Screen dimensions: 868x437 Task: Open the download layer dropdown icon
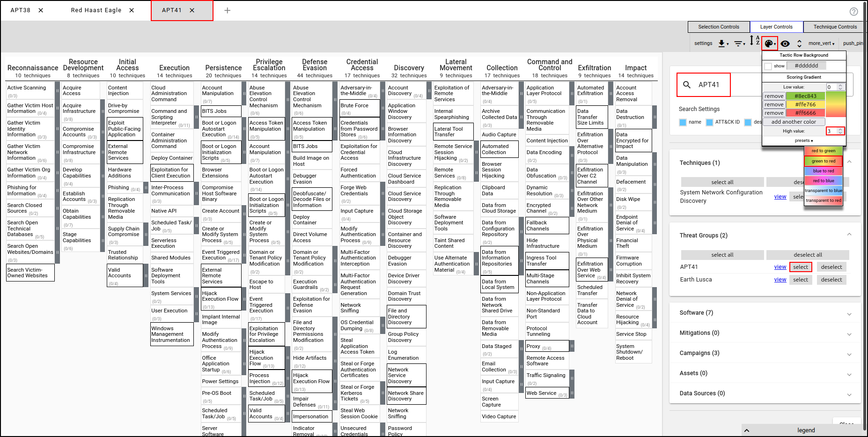click(723, 44)
